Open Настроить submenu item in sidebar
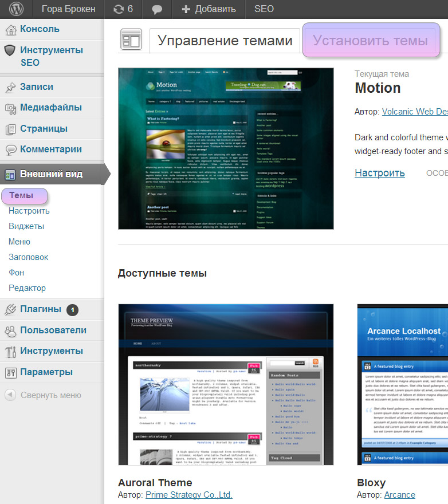448x504 pixels. tap(29, 211)
